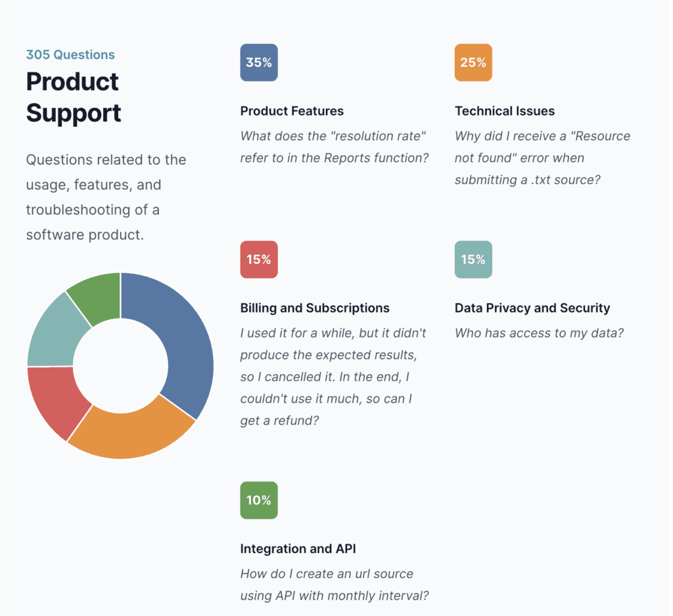673x616 pixels.
Task: Click the "Who has access to my data?" question
Action: (x=539, y=333)
